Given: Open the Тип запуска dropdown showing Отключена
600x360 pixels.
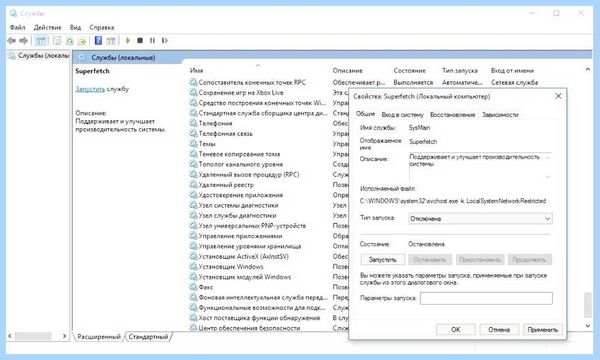Looking at the screenshot, I should (x=480, y=218).
